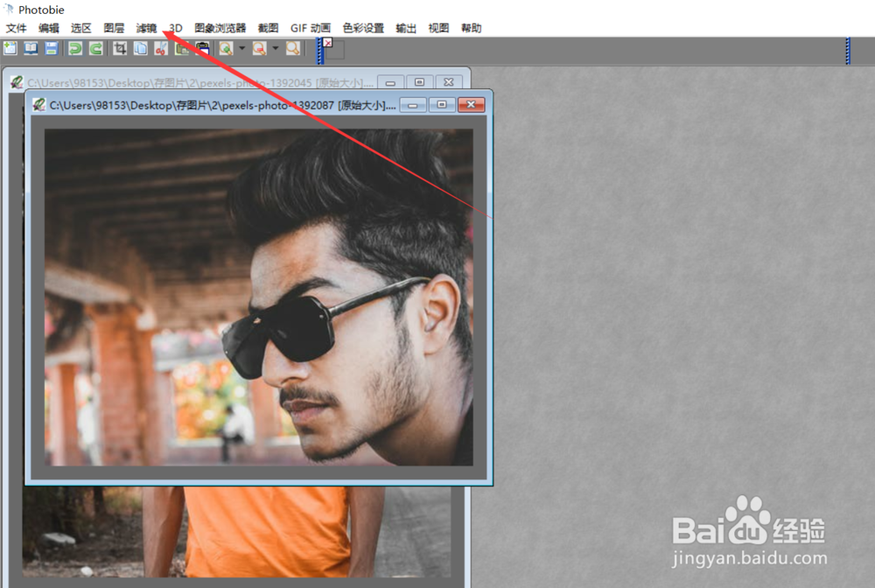875x588 pixels.
Task: Expand the Zoom in dropdown arrow
Action: tap(242, 48)
